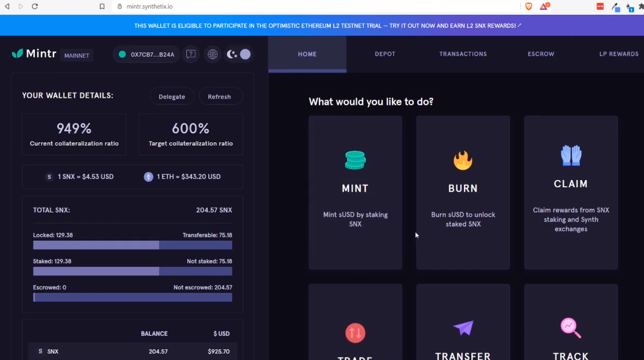The height and width of the screenshot is (360, 644).
Task: Click the 949% current collateralization ratio
Action: pyautogui.click(x=74, y=128)
